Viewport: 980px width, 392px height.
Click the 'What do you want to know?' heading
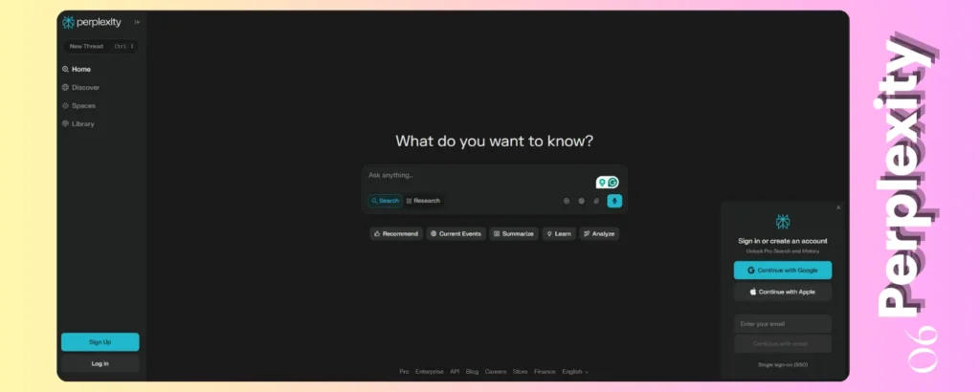click(495, 142)
